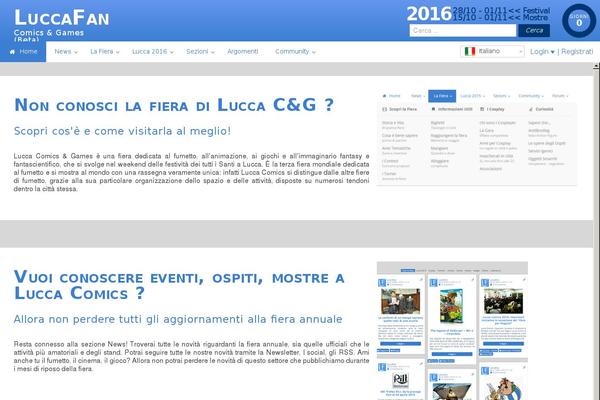Click the page scrollbar up arrow
Screen dimensions: 600x400
click(x=596, y=66)
